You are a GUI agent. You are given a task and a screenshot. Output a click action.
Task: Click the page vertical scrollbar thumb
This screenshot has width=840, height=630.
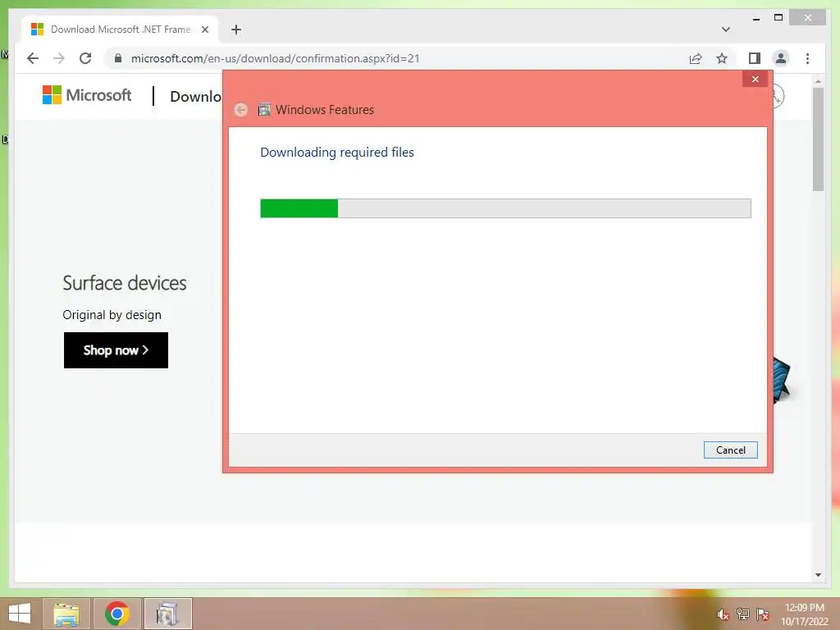818,139
